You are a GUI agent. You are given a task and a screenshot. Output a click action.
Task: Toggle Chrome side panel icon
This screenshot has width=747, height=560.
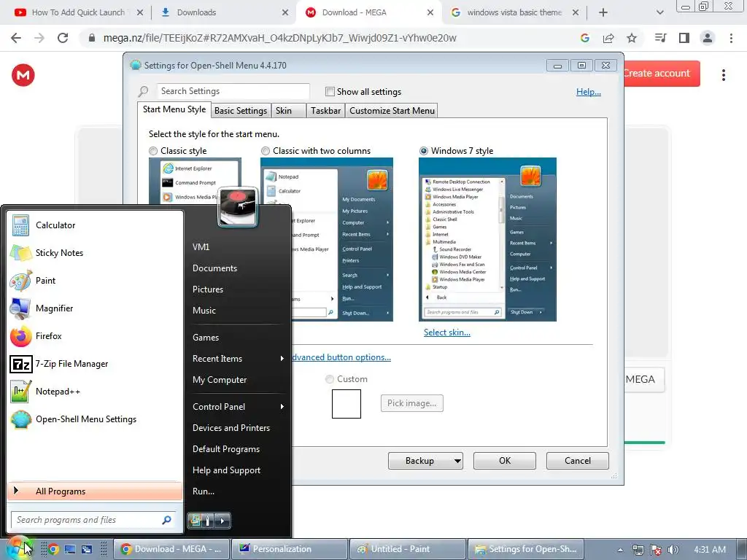point(684,38)
